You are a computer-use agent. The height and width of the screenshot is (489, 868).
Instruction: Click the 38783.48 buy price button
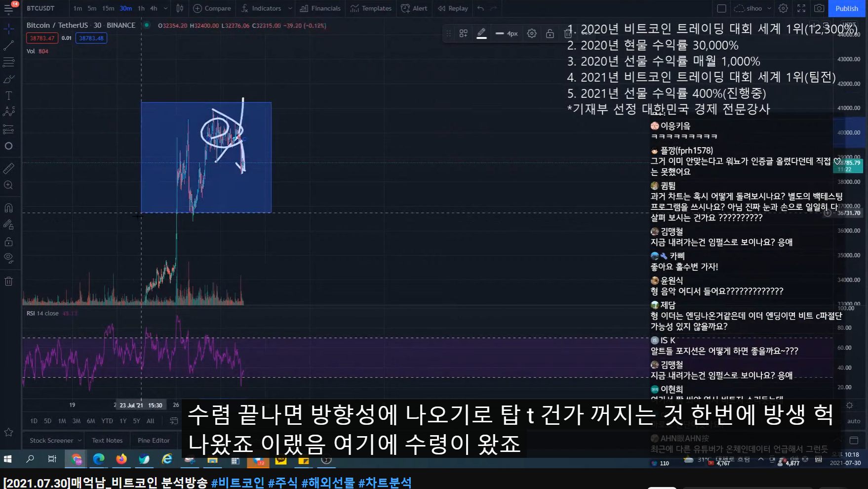click(91, 38)
